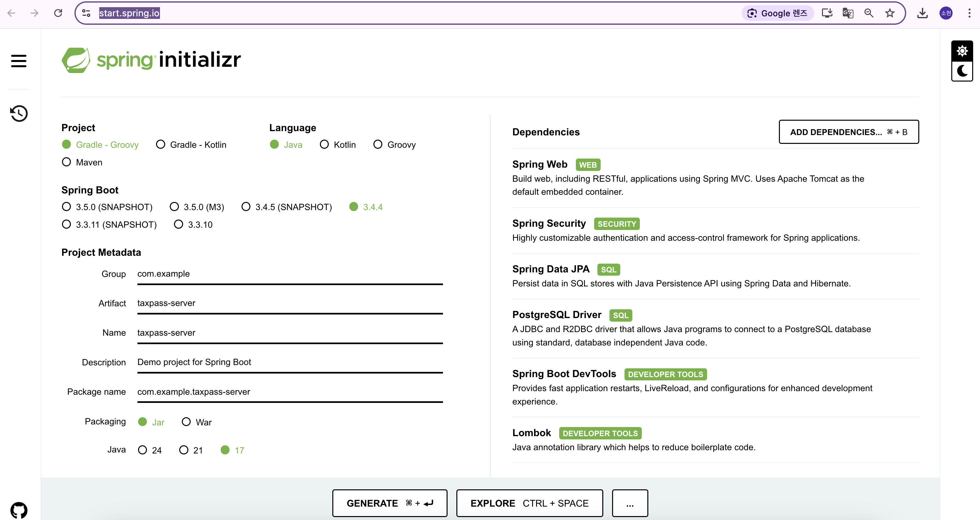Viewport: 980px width, 520px height.
Task: Open the hamburger navigation menu
Action: (19, 61)
